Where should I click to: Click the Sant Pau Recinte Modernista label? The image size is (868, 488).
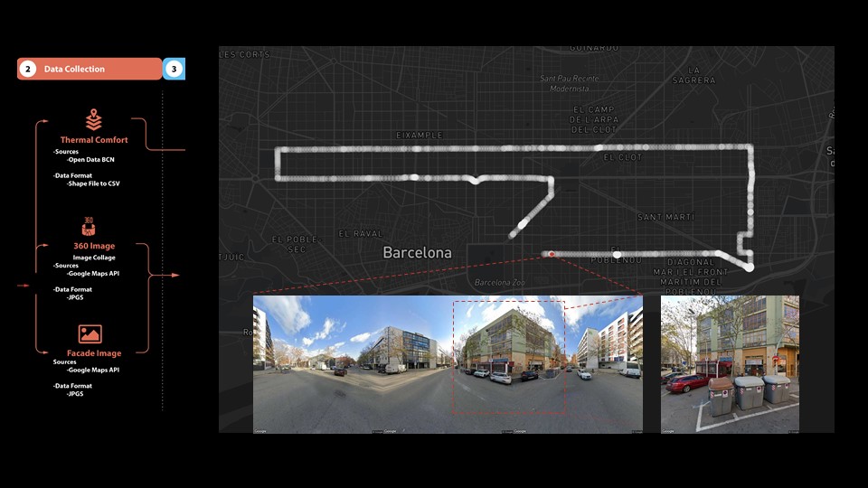coord(570,83)
